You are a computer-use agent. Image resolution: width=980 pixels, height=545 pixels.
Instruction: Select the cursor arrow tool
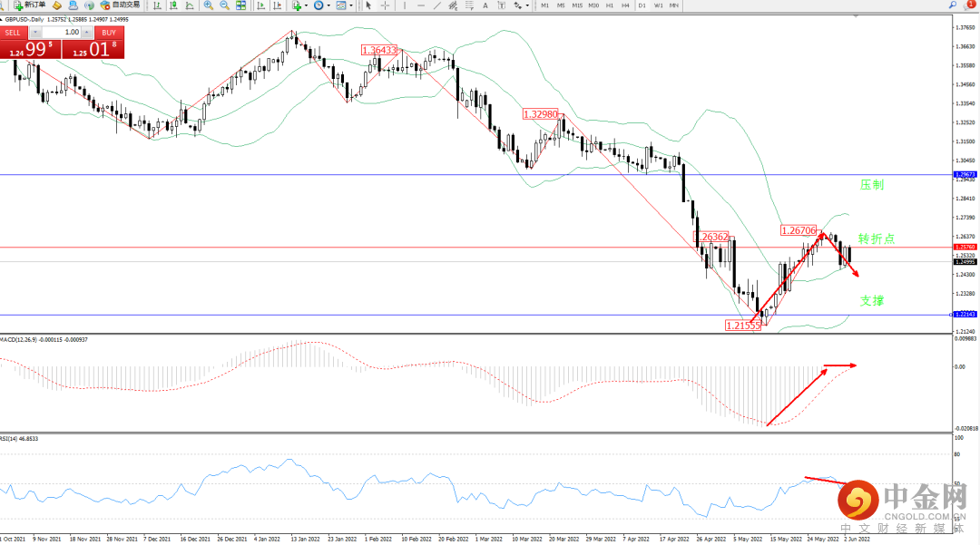[368, 5]
